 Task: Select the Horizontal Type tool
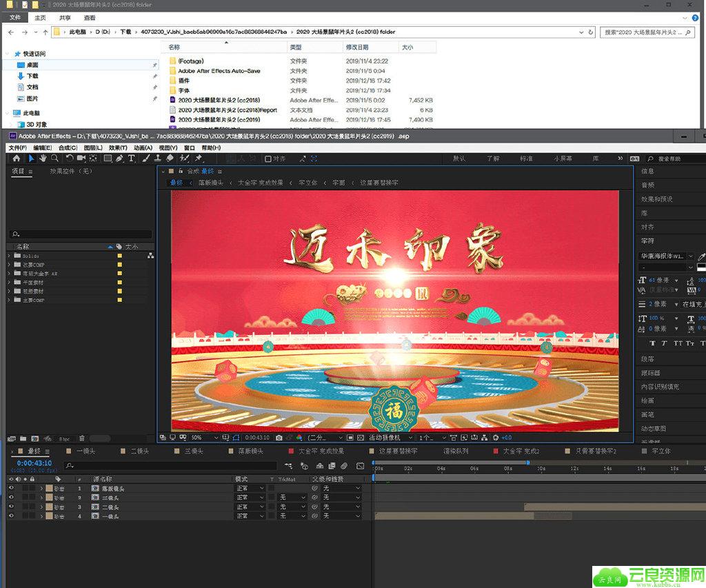131,158
